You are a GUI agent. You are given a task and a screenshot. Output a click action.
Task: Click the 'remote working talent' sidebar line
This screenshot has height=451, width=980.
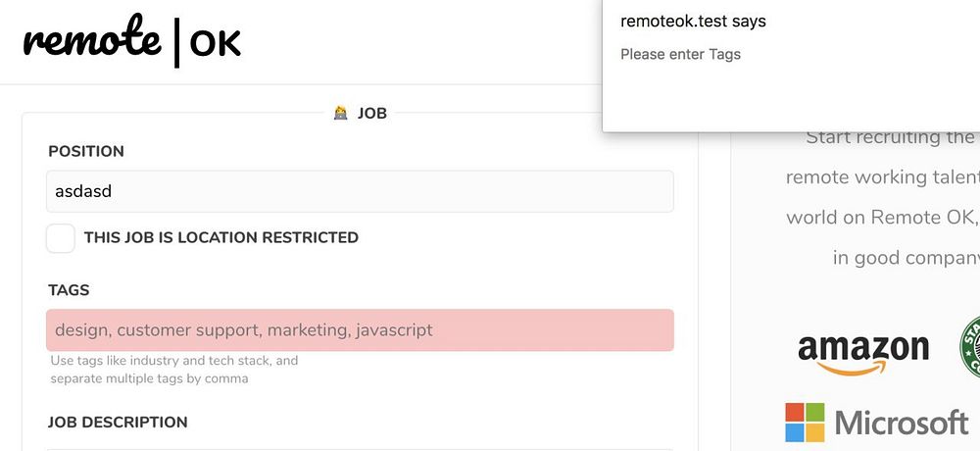[x=882, y=177]
